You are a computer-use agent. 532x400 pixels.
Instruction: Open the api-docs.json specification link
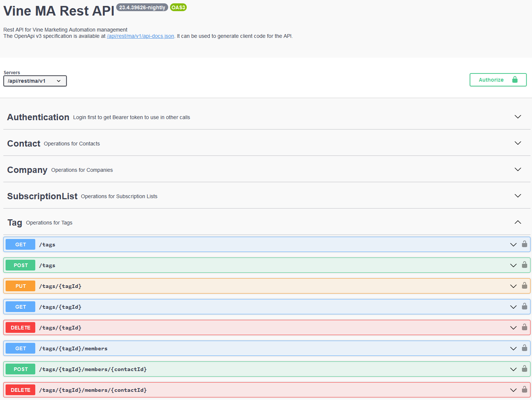click(x=140, y=36)
